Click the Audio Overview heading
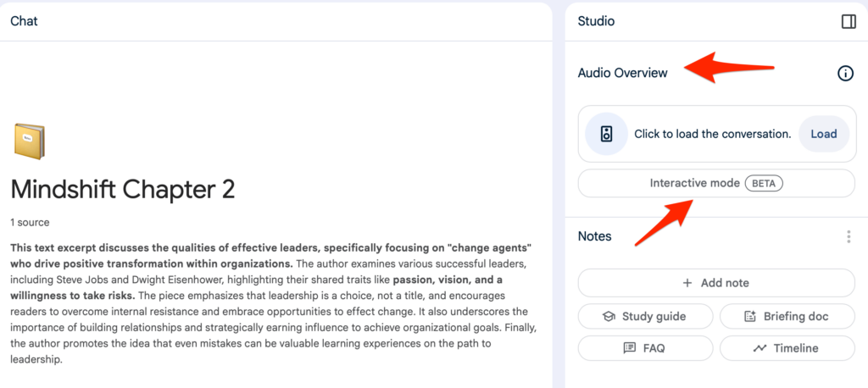Viewport: 868px width, 388px height. pyautogui.click(x=623, y=73)
